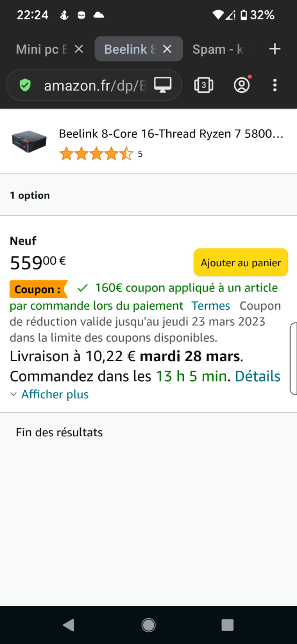297x644 pixels.
Task: Open the star rating reviews
Action: coord(96,155)
